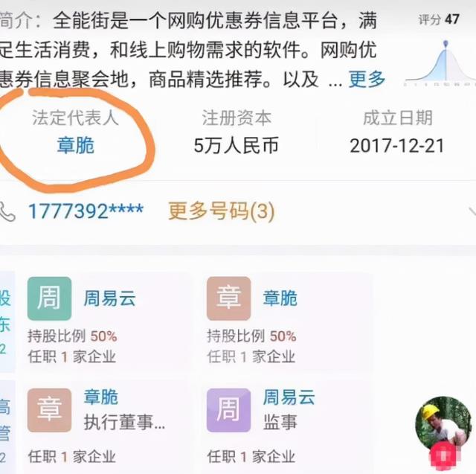Open the green 周 shareholder avatar
Viewport: 476px width, 474px height.
point(50,298)
